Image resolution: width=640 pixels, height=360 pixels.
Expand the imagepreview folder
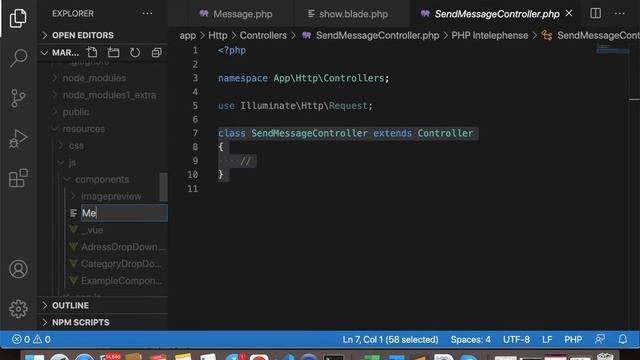(x=111, y=196)
